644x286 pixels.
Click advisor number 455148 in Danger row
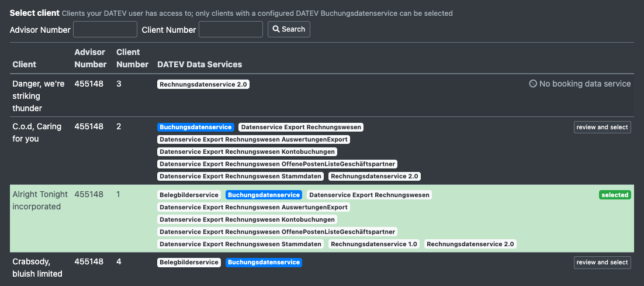click(x=89, y=84)
